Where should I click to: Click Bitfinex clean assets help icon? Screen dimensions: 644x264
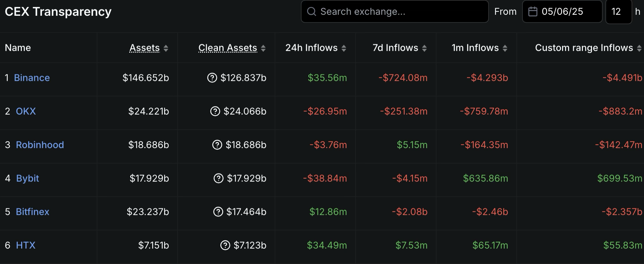pyautogui.click(x=218, y=212)
